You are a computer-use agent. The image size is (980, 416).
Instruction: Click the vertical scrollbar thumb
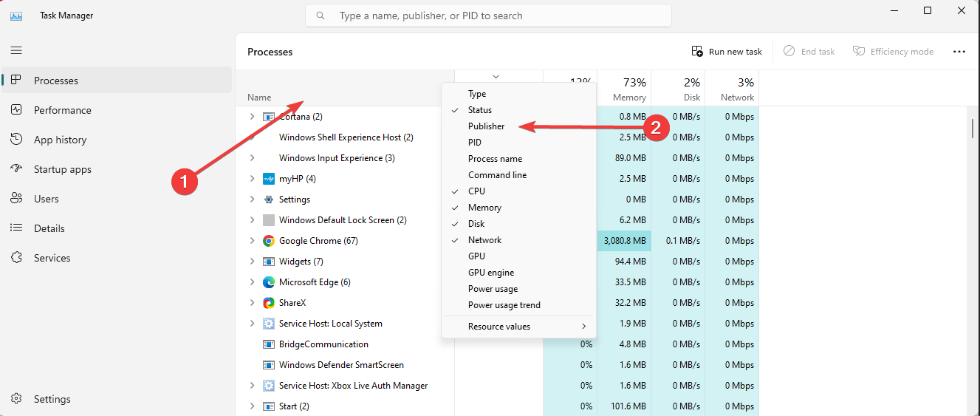click(973, 128)
